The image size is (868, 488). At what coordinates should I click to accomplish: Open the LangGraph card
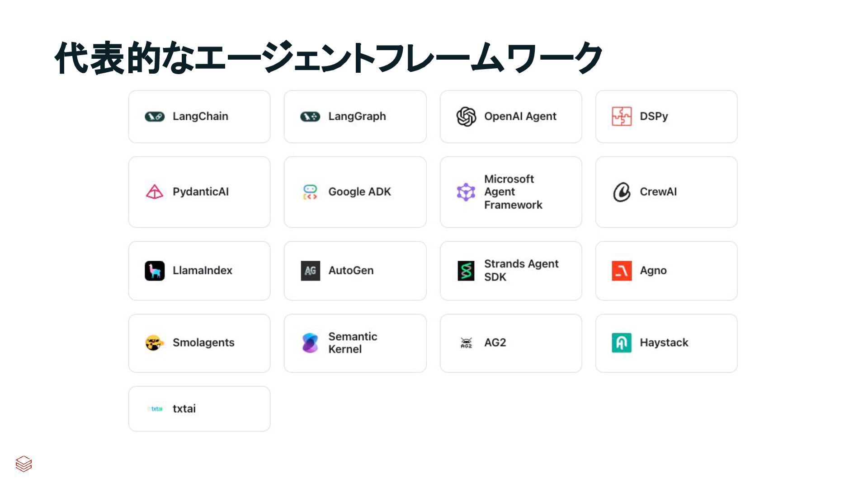[x=355, y=117]
